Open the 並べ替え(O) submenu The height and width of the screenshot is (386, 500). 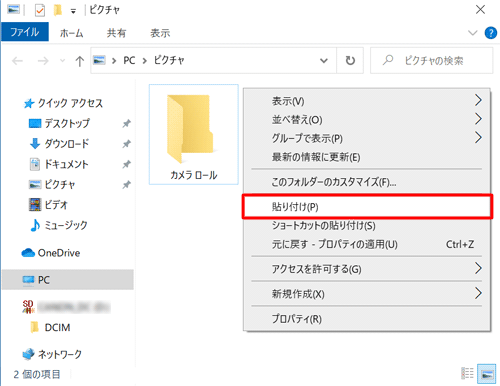click(367, 119)
